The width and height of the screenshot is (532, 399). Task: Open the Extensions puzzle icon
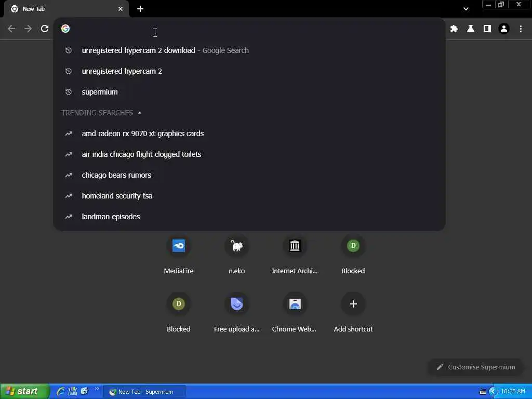(454, 29)
